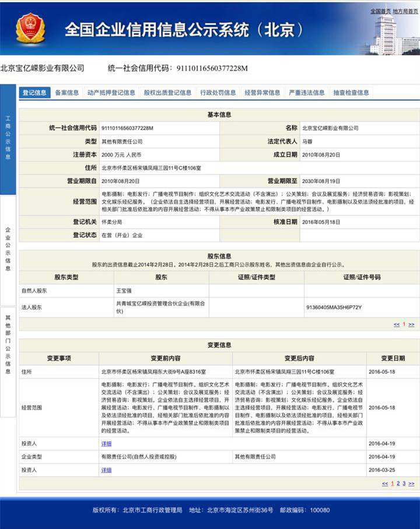Image resolution: width=420 pixels, height=529 pixels.
Task: Go to page 3 of 变更信息
Action: 404,484
